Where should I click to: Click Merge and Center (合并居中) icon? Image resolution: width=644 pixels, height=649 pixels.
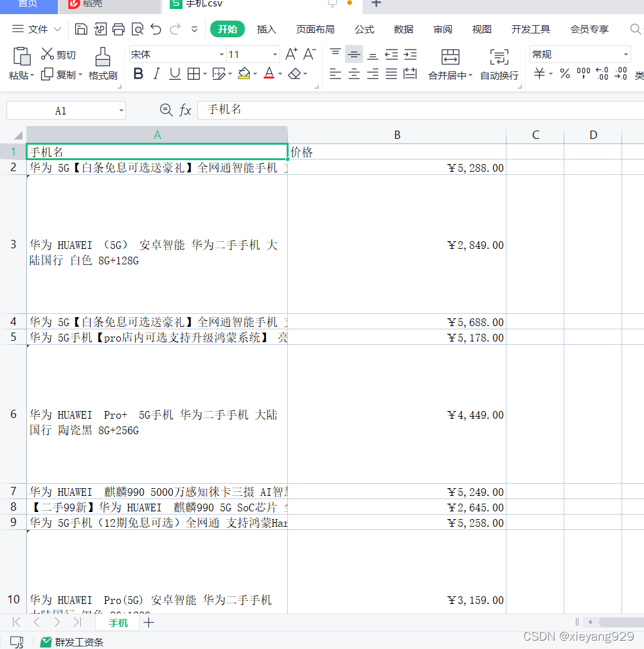450,57
